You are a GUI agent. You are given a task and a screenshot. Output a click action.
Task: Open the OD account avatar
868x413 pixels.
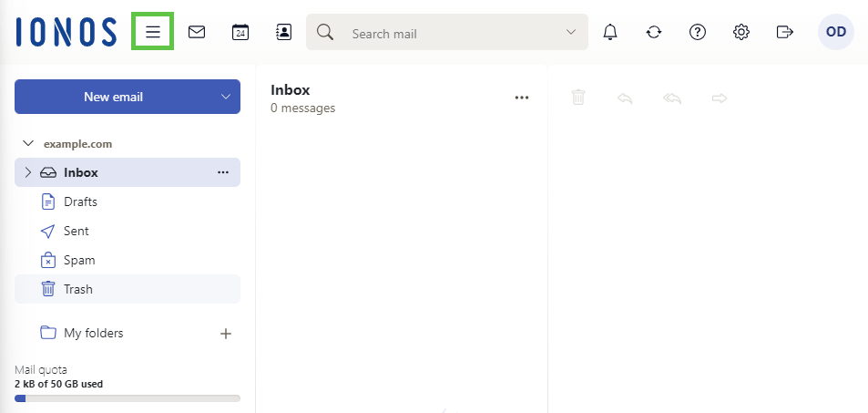click(x=835, y=32)
